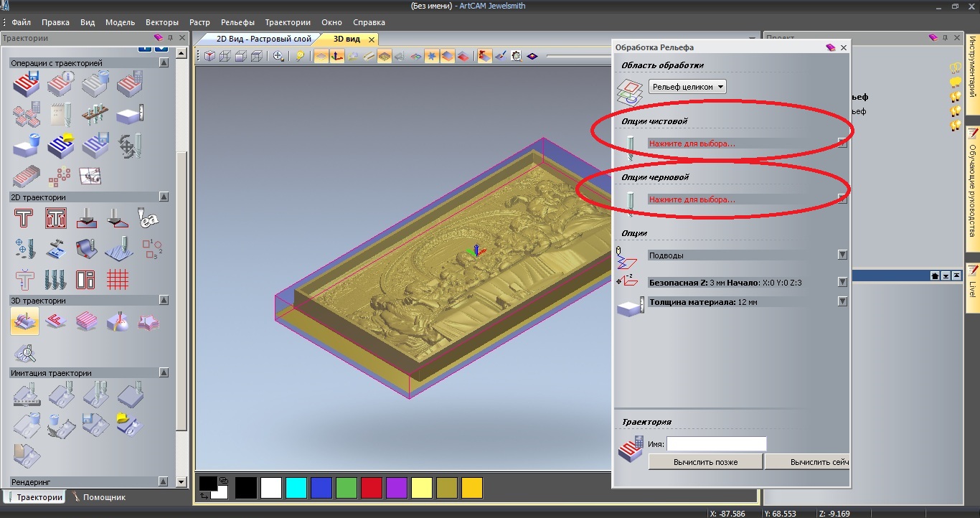Click the red grid toolpath icon
The image size is (980, 518).
[118, 279]
